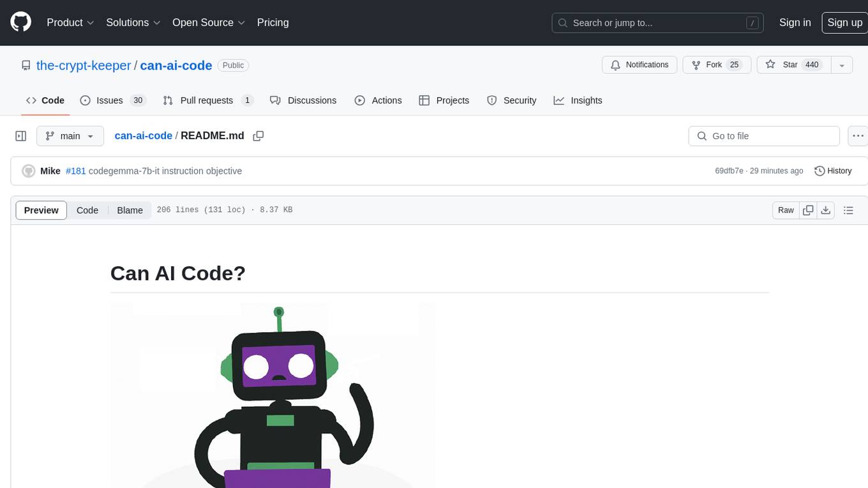Open commit message codegemma-7b-it instruction objective
868x488 pixels.
[x=165, y=171]
